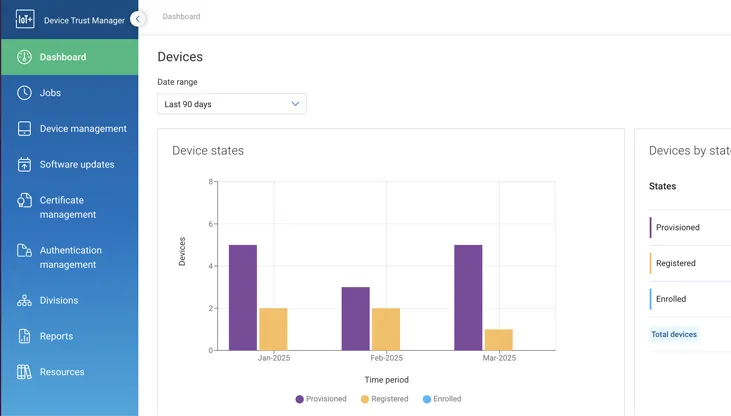This screenshot has width=731, height=416.
Task: Click the Jobs clock icon
Action: click(x=24, y=93)
